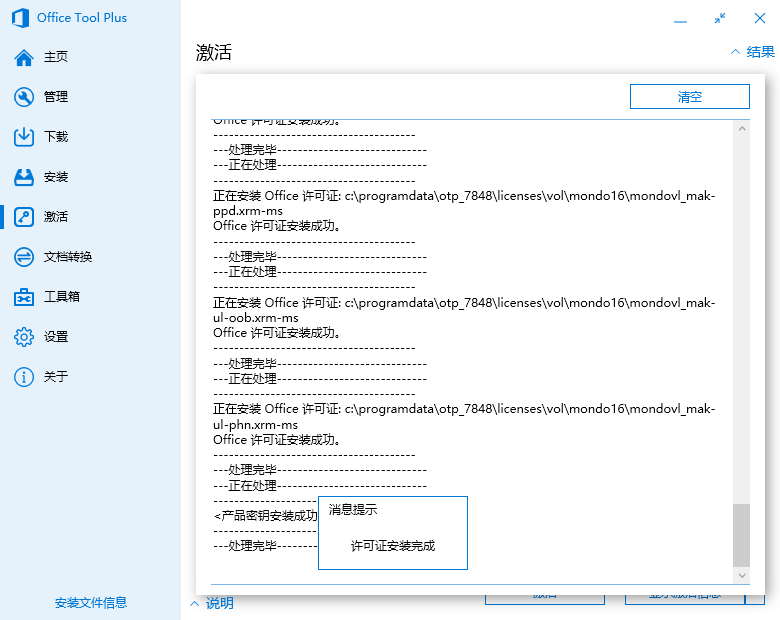Open the 文档转换 convert icon

pos(24,257)
